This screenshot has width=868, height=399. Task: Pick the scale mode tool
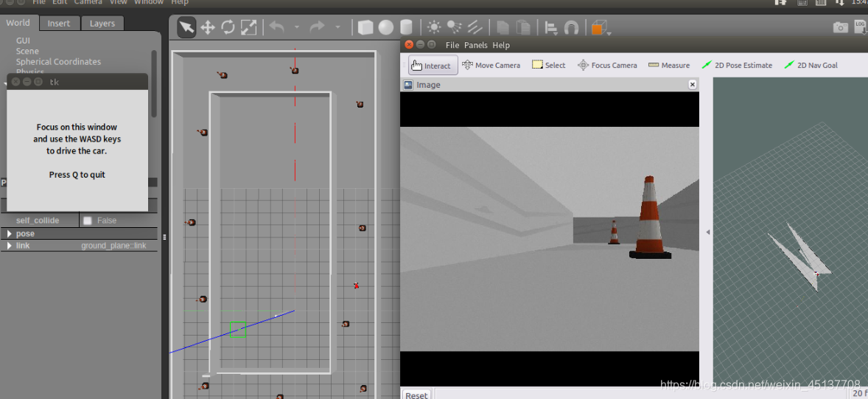pyautogui.click(x=248, y=27)
